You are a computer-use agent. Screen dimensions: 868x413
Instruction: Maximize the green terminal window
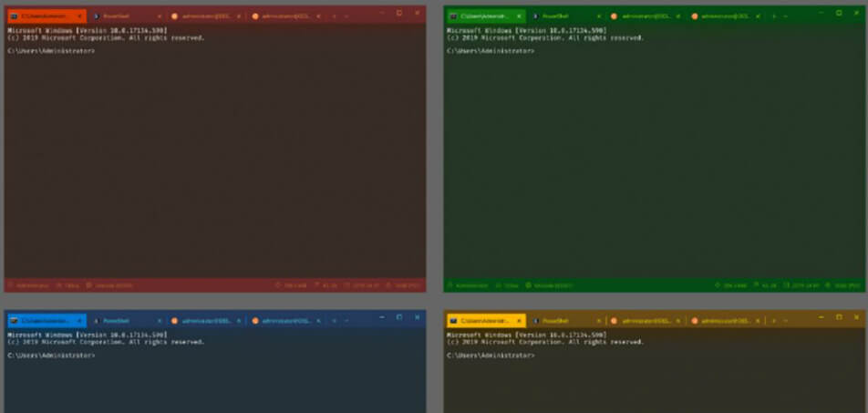pos(839,13)
